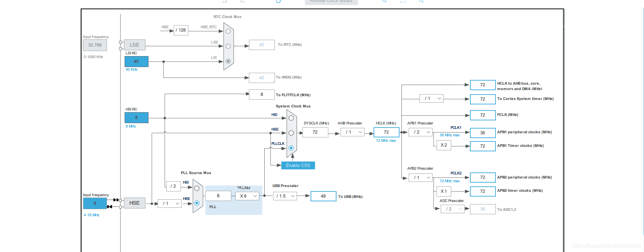Click the APB2 timer clocks value box
This screenshot has height=252, width=644.
(x=483, y=191)
